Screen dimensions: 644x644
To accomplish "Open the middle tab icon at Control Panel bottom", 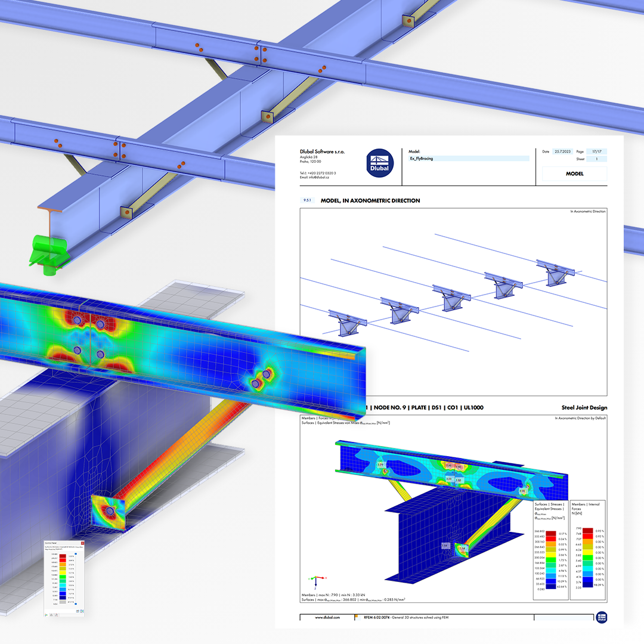I will click(51, 615).
